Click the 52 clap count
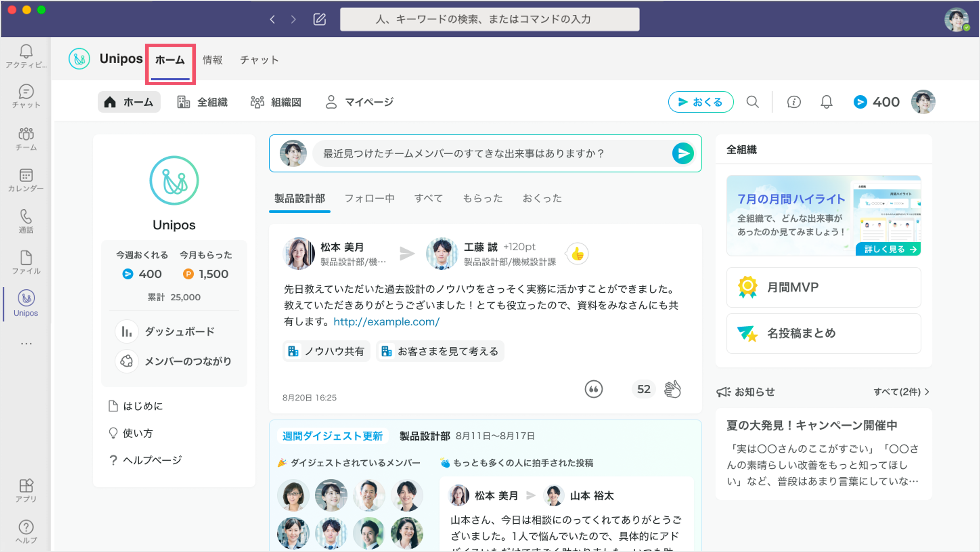 pyautogui.click(x=644, y=389)
